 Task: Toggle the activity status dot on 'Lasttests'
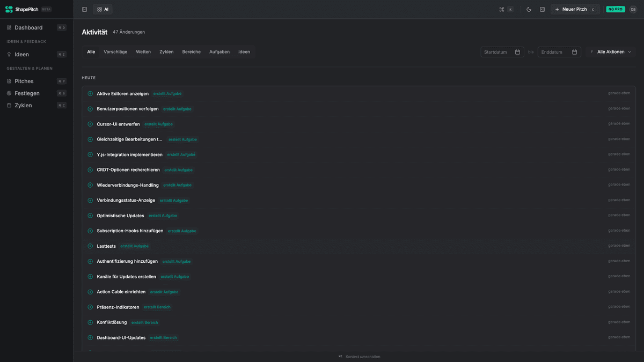tap(90, 246)
